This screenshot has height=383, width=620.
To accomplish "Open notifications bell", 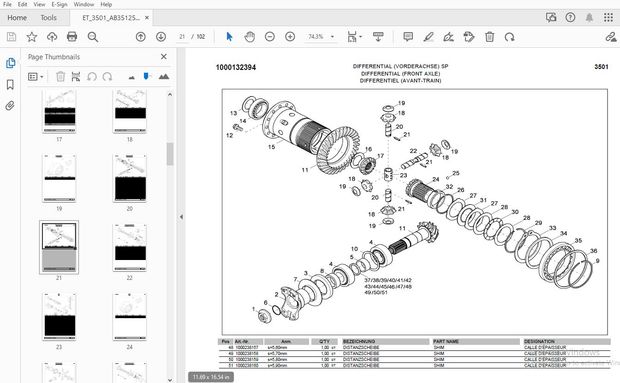I will 589,17.
